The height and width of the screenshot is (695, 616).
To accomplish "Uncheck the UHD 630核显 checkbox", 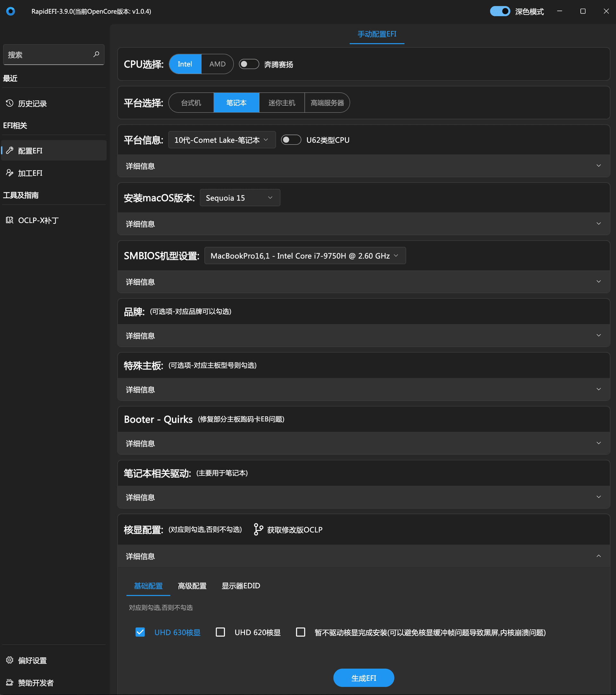I will [x=140, y=632].
